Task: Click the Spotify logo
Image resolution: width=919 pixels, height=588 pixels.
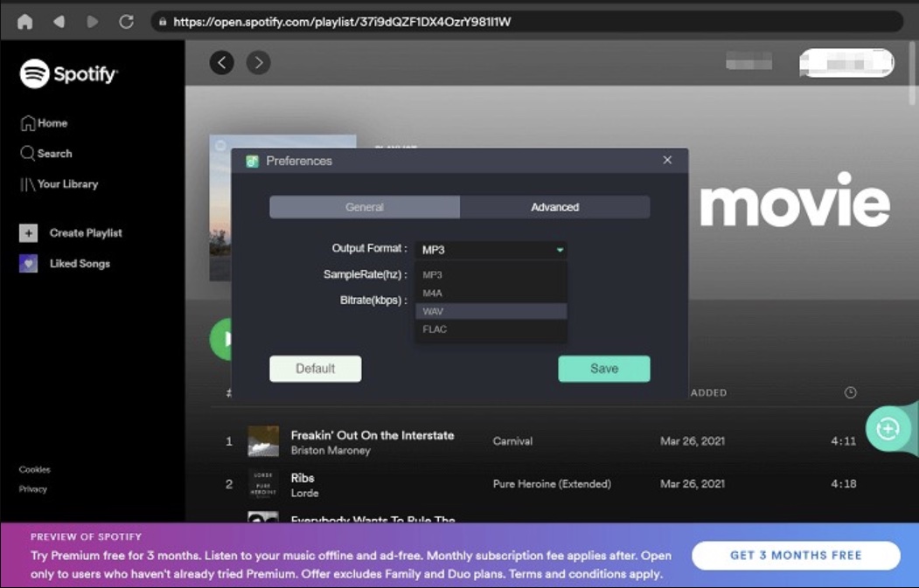Action: click(x=68, y=73)
